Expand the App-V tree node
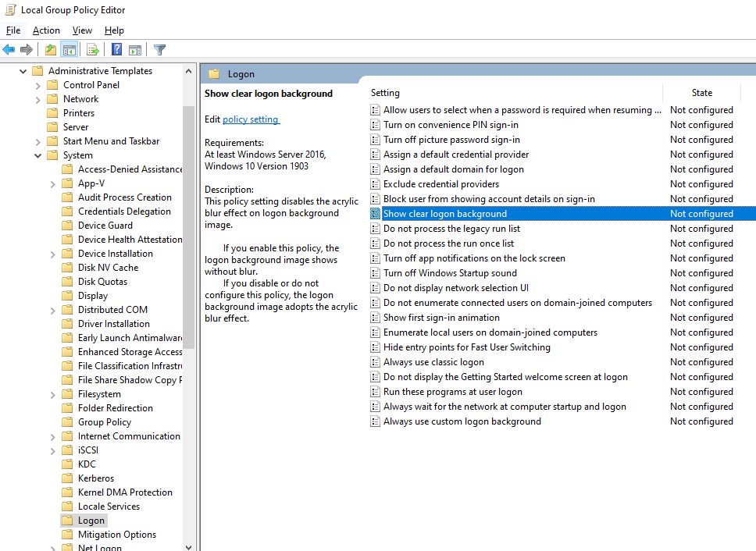Screen dimensions: 756x551 click(x=52, y=184)
